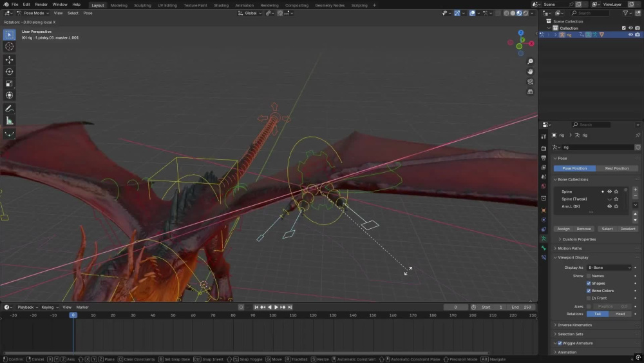Open the Render menu
The height and width of the screenshot is (363, 644).
tap(41, 5)
